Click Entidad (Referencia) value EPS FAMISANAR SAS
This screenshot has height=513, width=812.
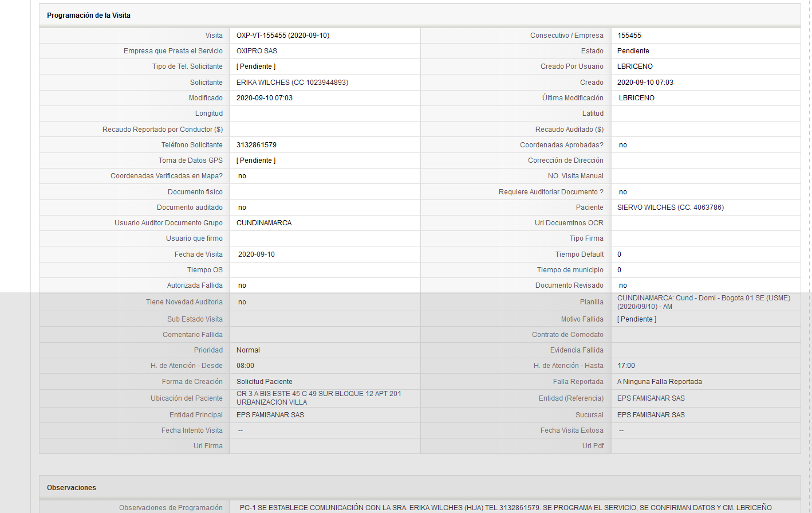[x=651, y=398]
